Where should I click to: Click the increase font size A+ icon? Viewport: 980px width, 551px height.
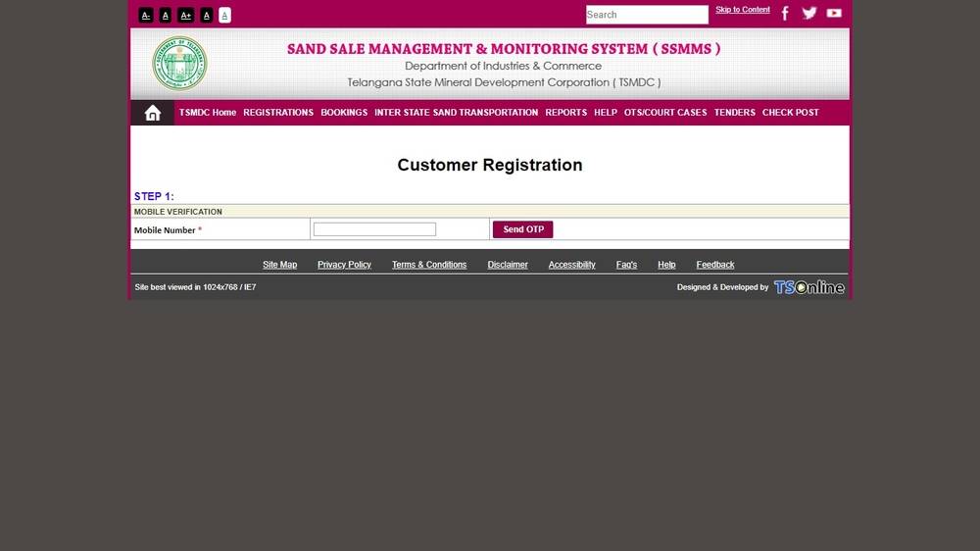pos(186,15)
